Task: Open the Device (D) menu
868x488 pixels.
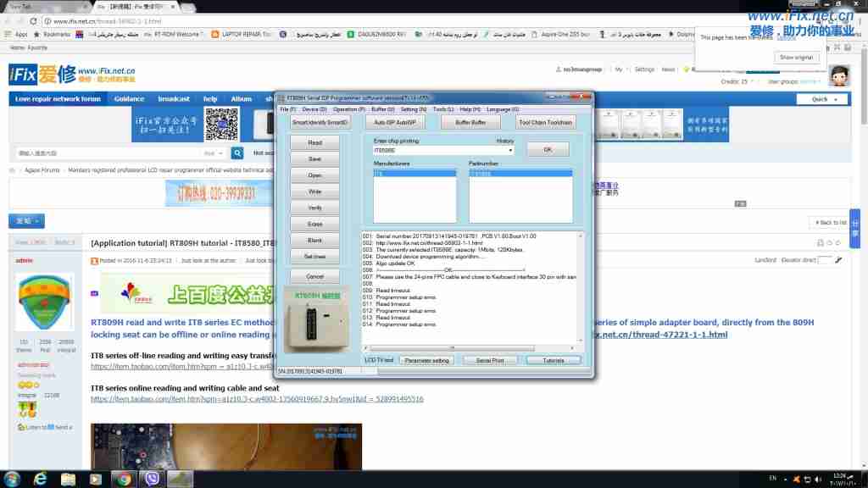Action: (314, 109)
